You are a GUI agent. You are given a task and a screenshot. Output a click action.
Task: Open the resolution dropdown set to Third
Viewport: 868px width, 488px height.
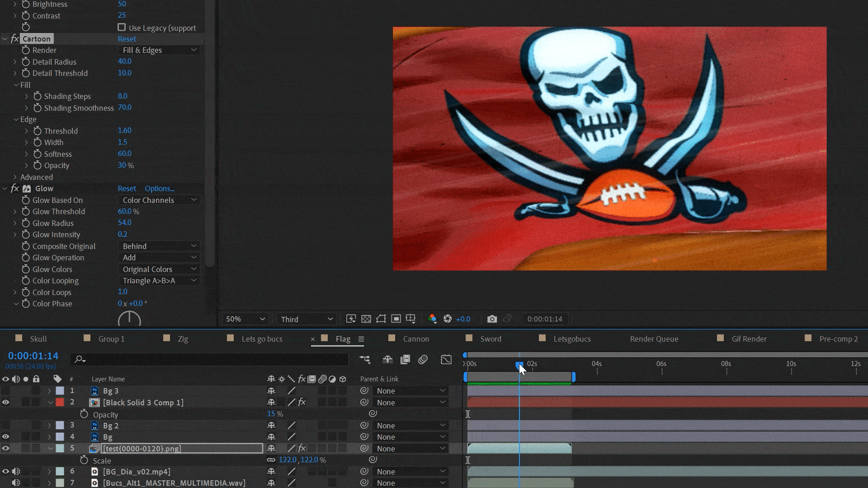tap(307, 319)
